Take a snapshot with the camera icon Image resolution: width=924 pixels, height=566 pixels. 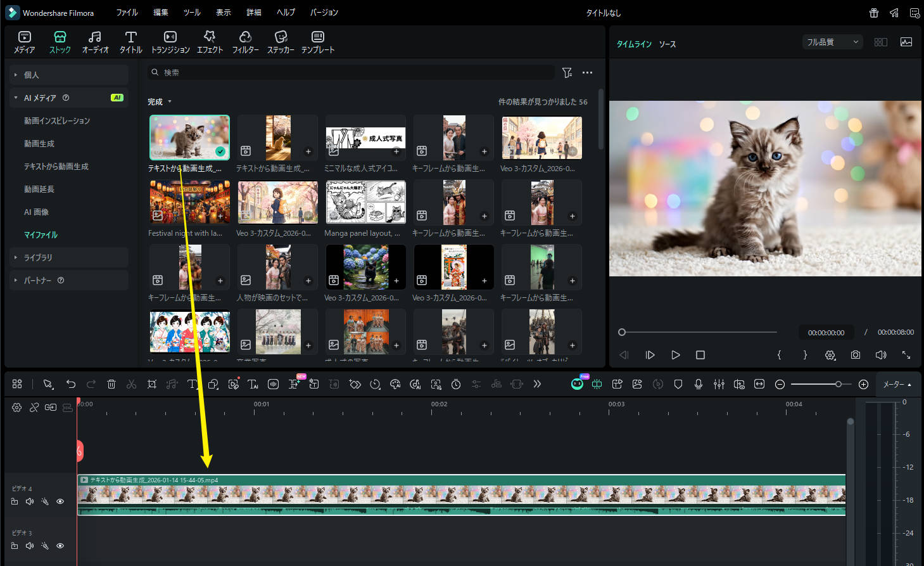click(856, 355)
